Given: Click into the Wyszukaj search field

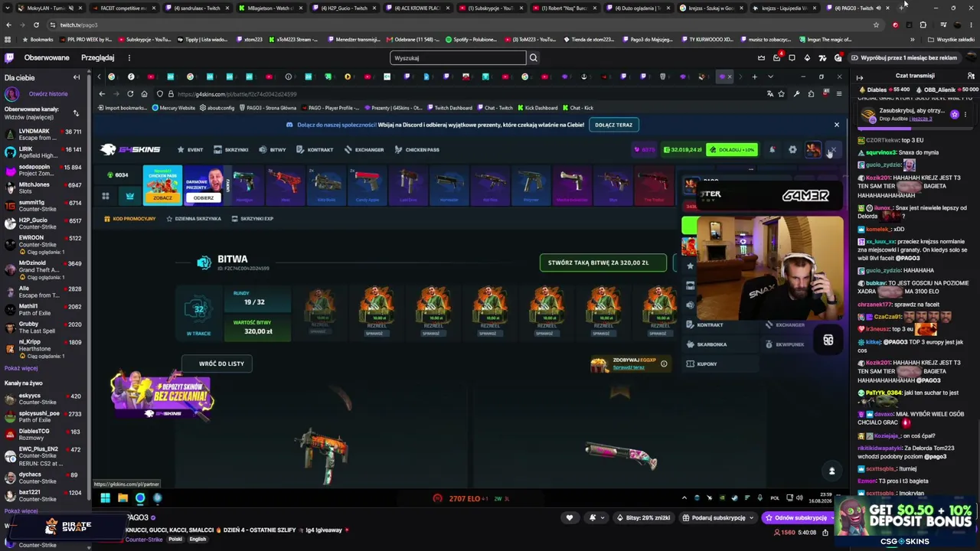Looking at the screenshot, I should [458, 58].
